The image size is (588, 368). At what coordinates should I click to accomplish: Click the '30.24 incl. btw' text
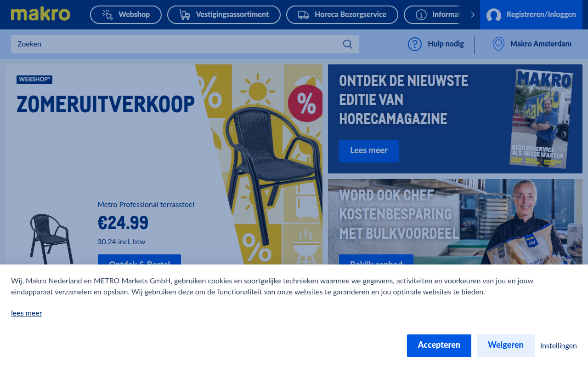tap(121, 242)
